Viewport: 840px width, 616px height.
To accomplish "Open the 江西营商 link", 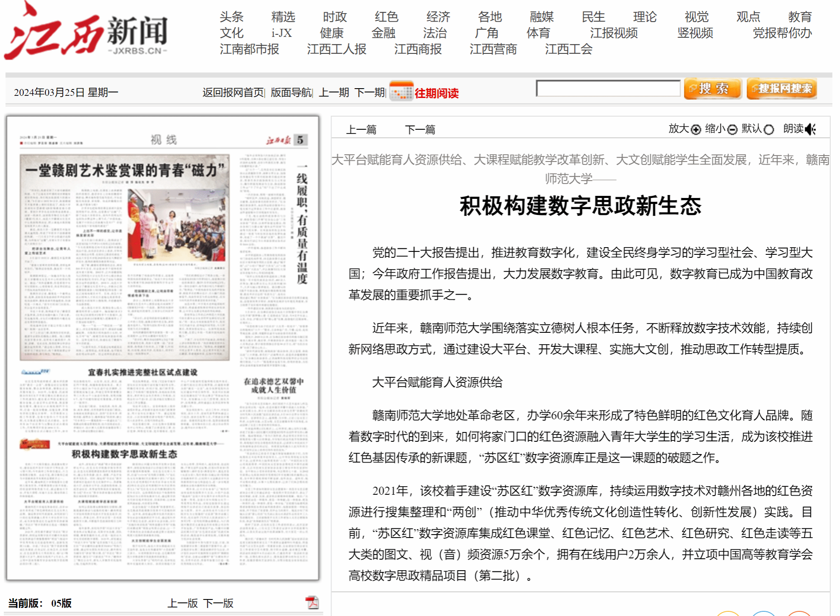I will click(493, 49).
